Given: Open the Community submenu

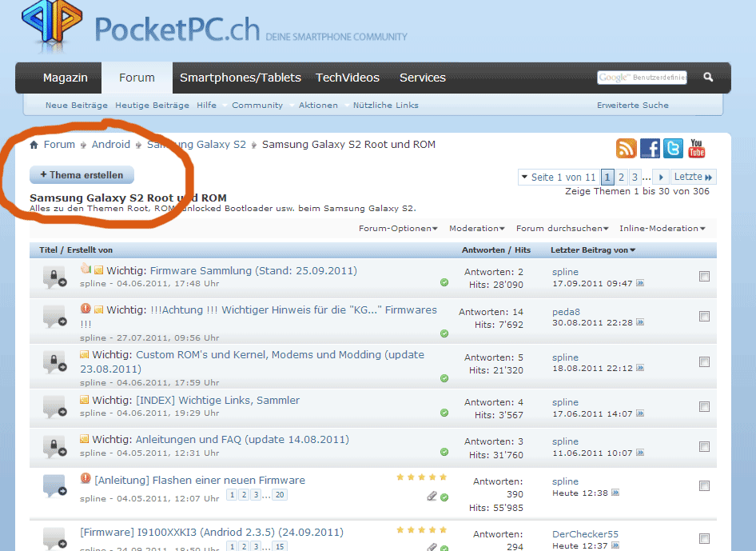Looking at the screenshot, I should point(257,106).
